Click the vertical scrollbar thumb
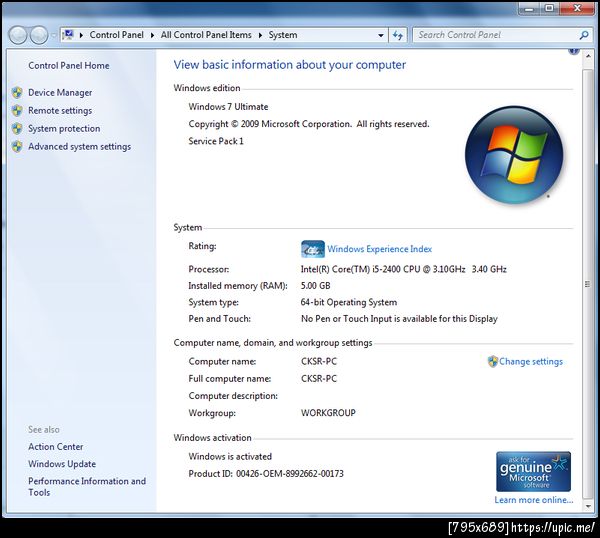Screen dimensions: 600x538 coord(588,284)
